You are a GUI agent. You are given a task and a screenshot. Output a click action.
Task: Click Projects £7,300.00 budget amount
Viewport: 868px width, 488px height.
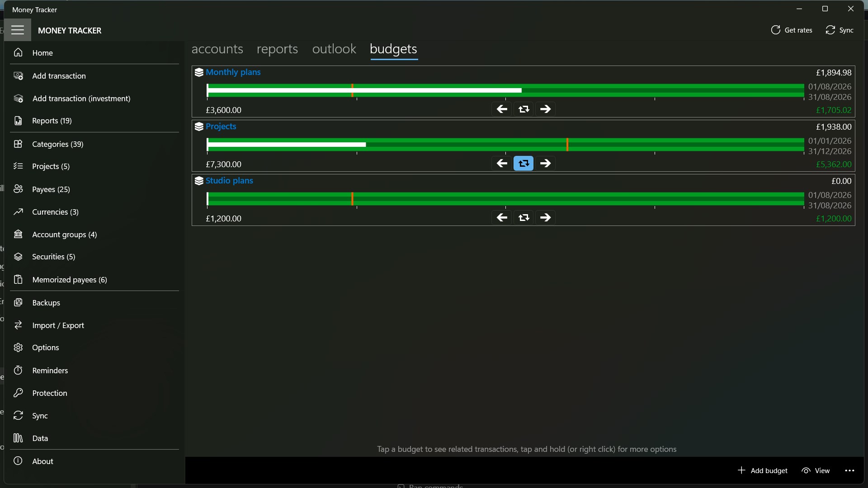(223, 164)
